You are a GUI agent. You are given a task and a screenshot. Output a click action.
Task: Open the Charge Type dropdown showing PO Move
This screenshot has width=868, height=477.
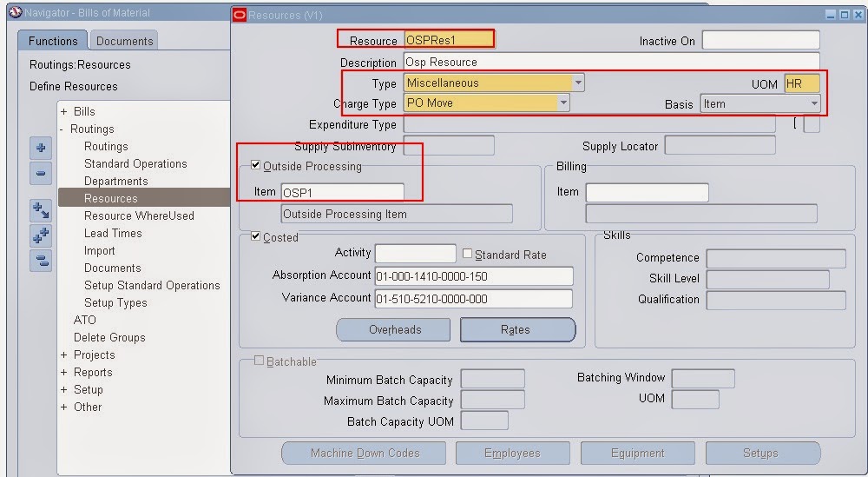(x=563, y=103)
